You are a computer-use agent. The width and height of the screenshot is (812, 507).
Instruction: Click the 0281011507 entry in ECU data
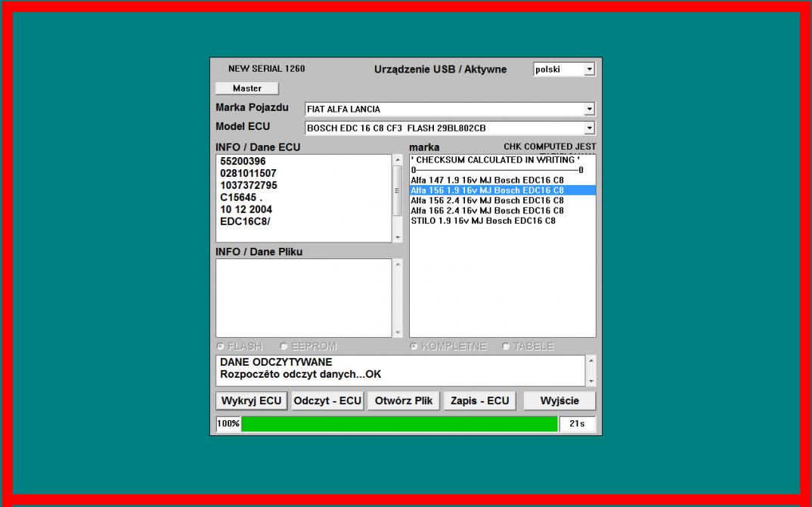pyautogui.click(x=248, y=173)
